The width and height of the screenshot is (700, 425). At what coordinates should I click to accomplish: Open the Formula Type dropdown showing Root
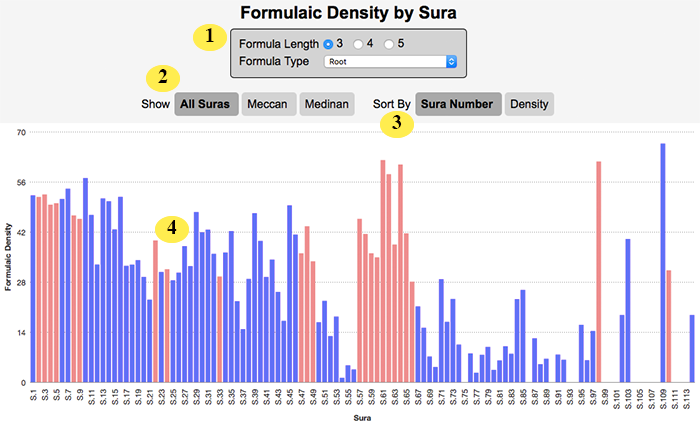coord(390,62)
